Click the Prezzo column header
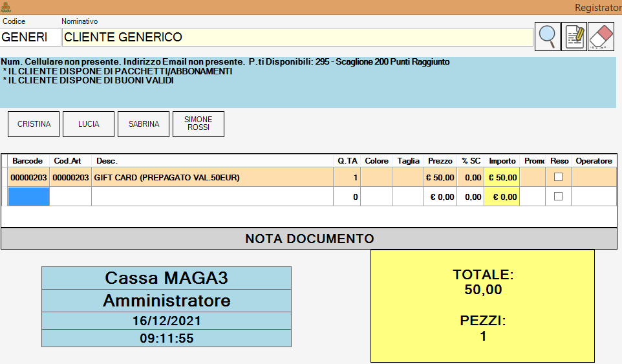Viewport: 622px width, 364px height. [440, 160]
